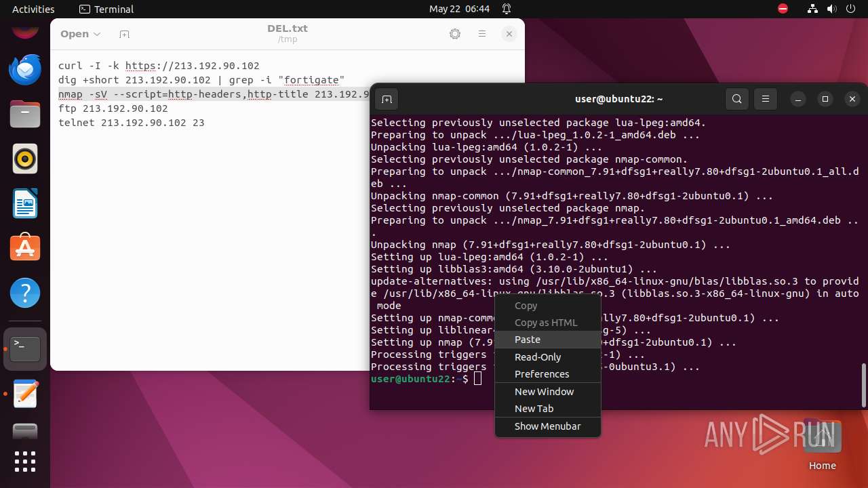Open text editor view settings gear
This screenshot has height=488, width=868.
[455, 34]
